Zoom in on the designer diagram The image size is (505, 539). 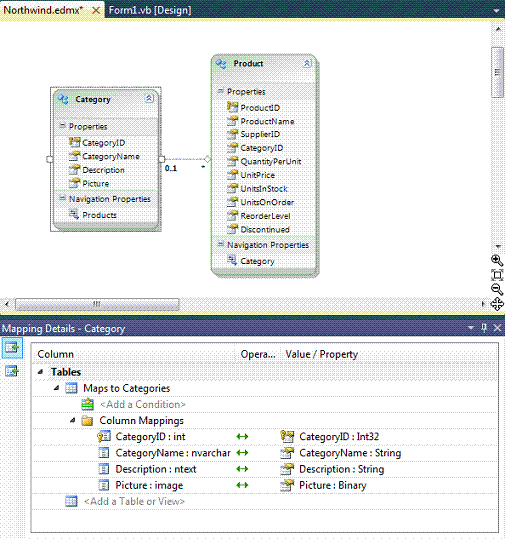click(497, 260)
